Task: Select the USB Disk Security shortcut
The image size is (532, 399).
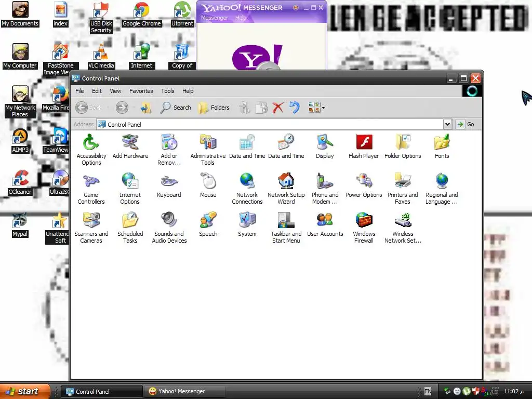Action: point(101,18)
